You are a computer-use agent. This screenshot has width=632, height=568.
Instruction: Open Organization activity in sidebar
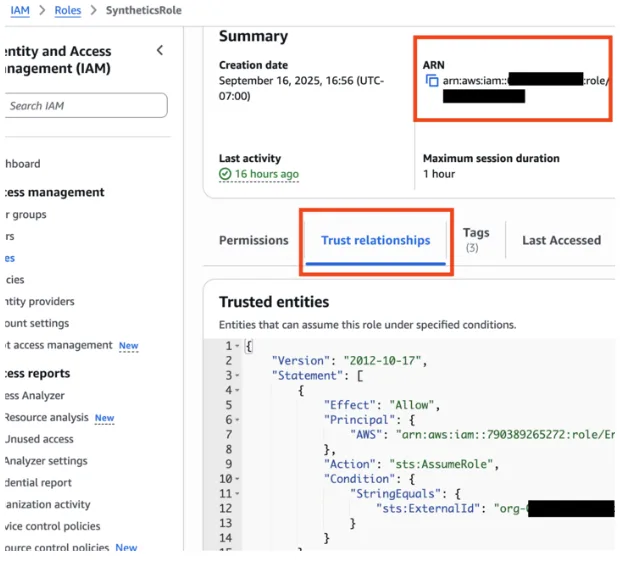point(48,504)
